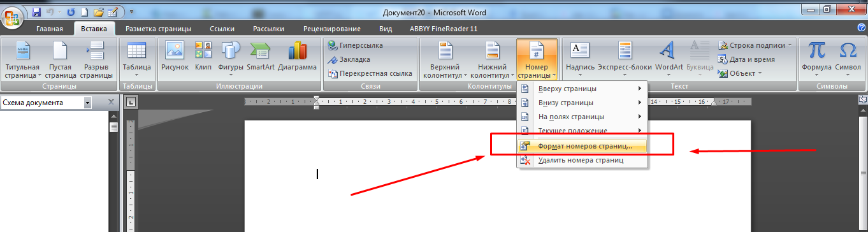Screen dimensions: 868x232
Task: Redo the last action
Action: pyautogui.click(x=70, y=12)
